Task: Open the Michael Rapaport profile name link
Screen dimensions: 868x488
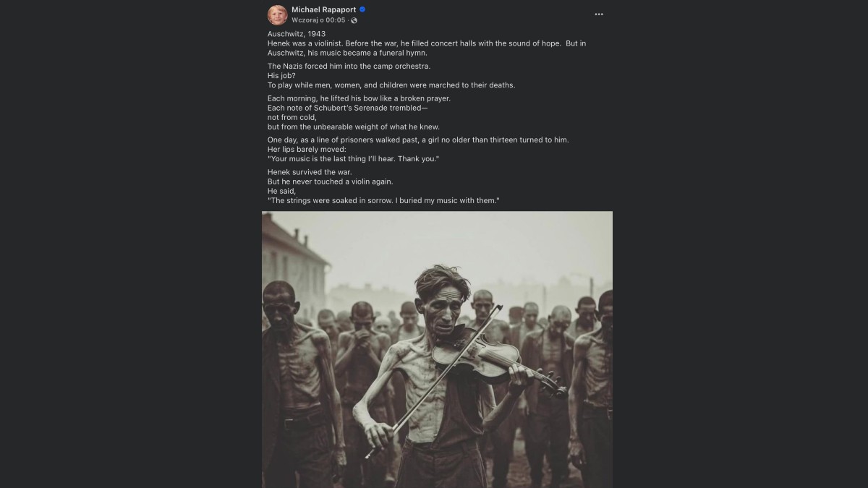Action: (x=324, y=9)
